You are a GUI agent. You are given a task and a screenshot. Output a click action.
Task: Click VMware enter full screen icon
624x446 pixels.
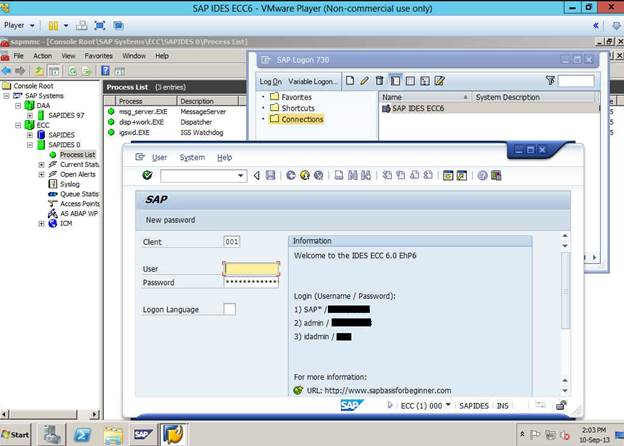(x=99, y=26)
